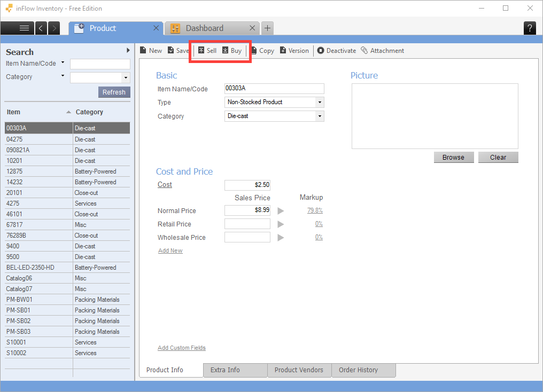Viewport: 543px width, 392px height.
Task: Click the search Item Name/Code field
Action: (100, 64)
